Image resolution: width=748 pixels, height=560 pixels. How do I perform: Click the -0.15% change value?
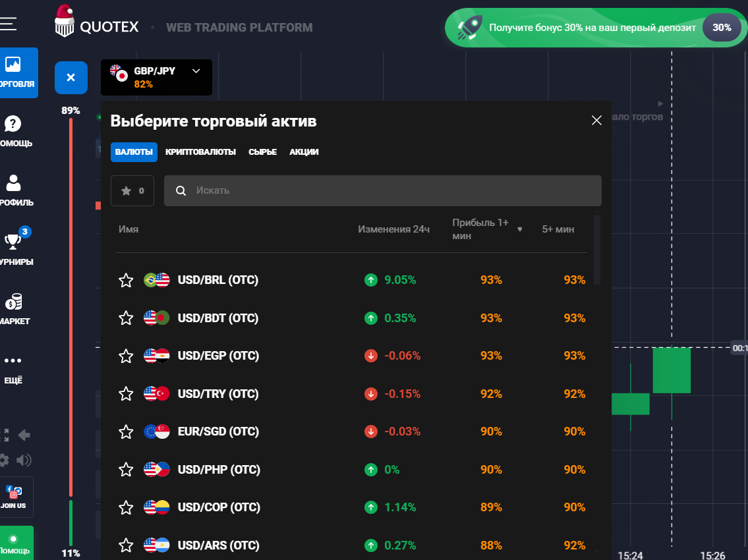coord(402,394)
